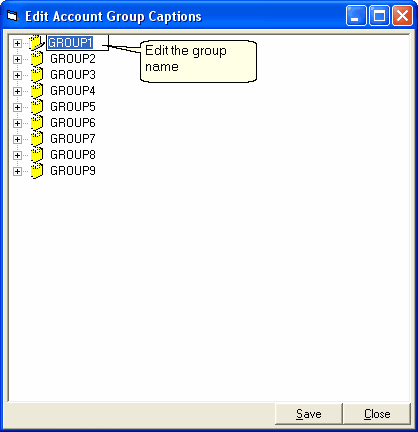The height and width of the screenshot is (432, 418).
Task: Close the window with the red X
Action: 402,16
